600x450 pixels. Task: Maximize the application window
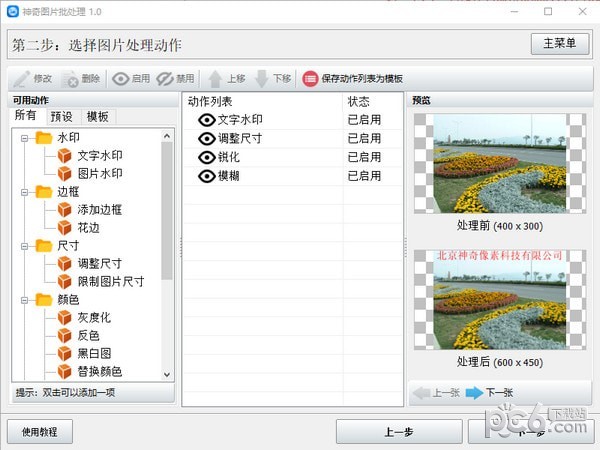click(548, 11)
